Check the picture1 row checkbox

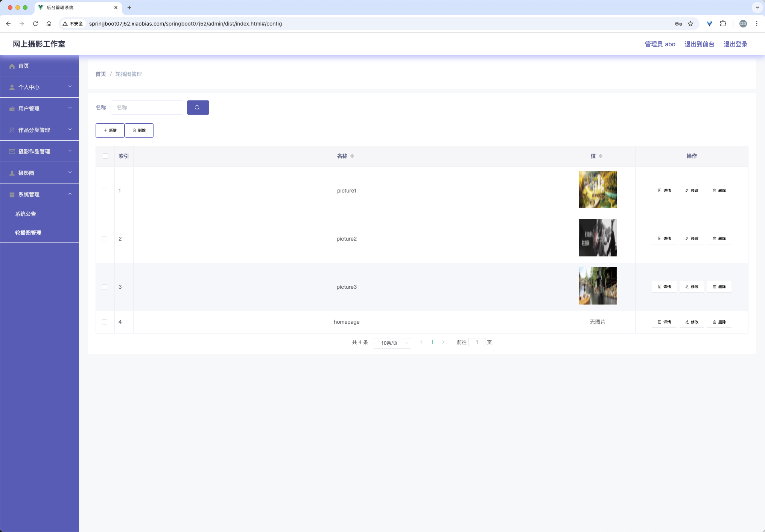click(x=105, y=191)
